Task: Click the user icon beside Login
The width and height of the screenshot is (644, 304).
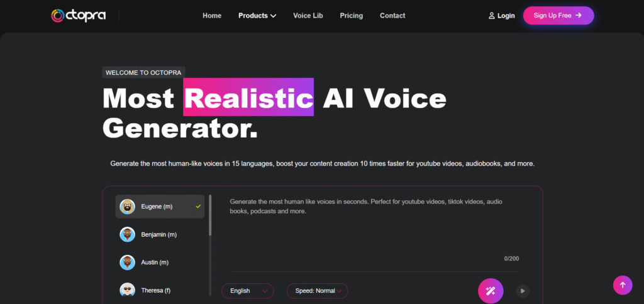Action: point(492,16)
